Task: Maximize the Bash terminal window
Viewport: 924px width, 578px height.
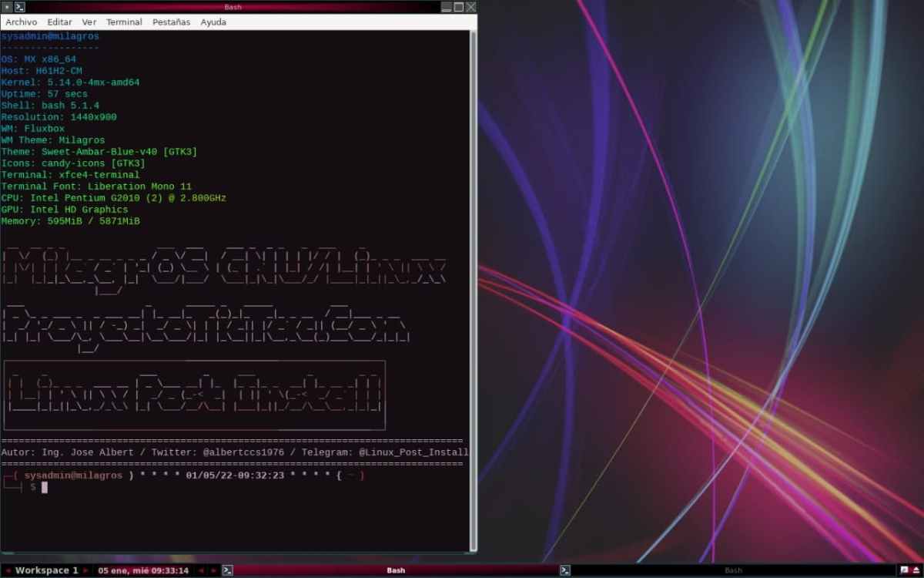Action: point(459,7)
